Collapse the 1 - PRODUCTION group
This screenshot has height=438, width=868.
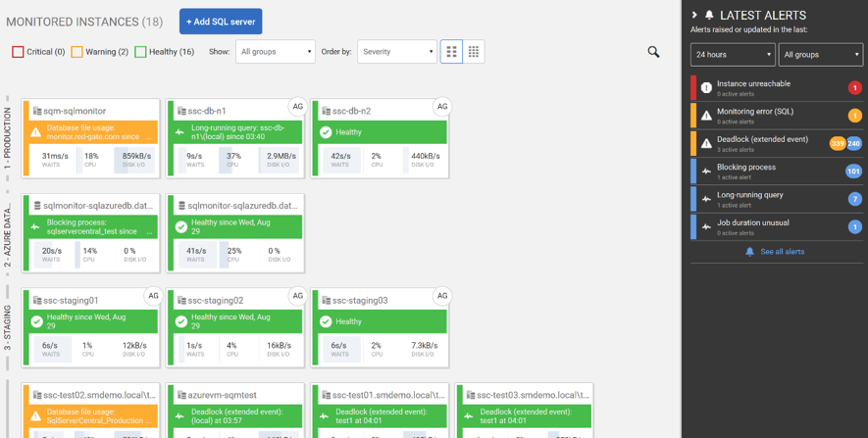tap(7, 138)
